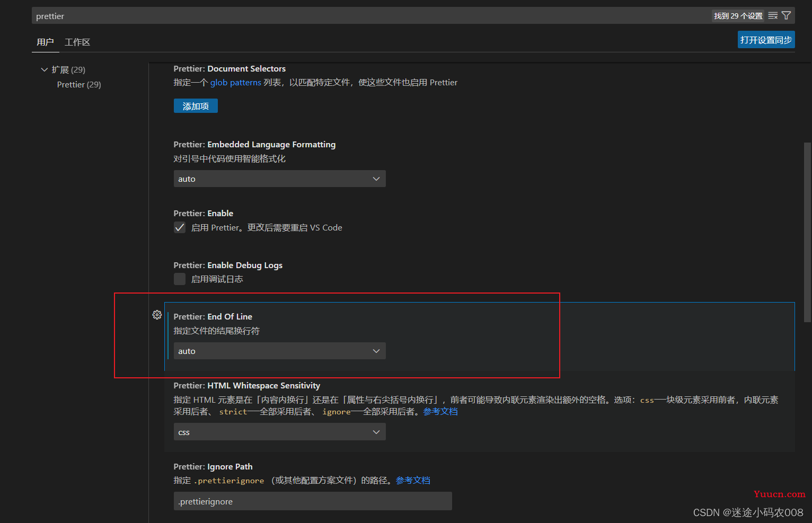Viewport: 812px width, 523px height.
Task: Click the settings list vertical scrollbar
Action: 807,232
